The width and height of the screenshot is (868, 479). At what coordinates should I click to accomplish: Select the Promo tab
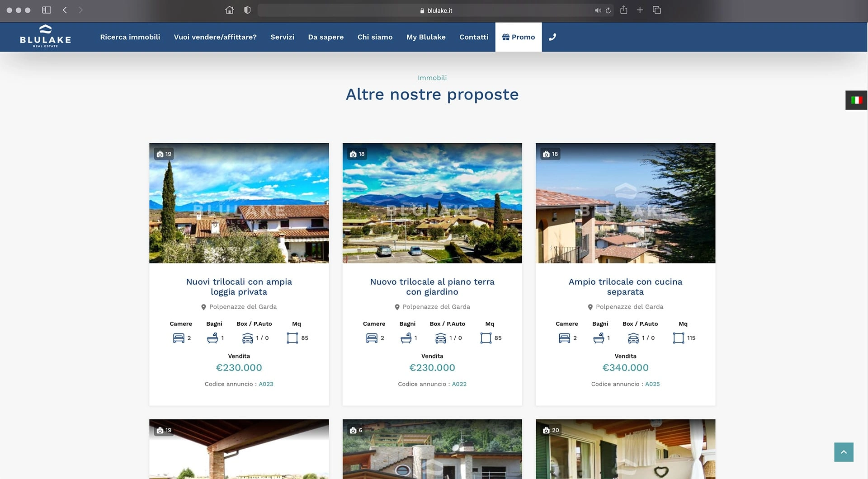519,37
